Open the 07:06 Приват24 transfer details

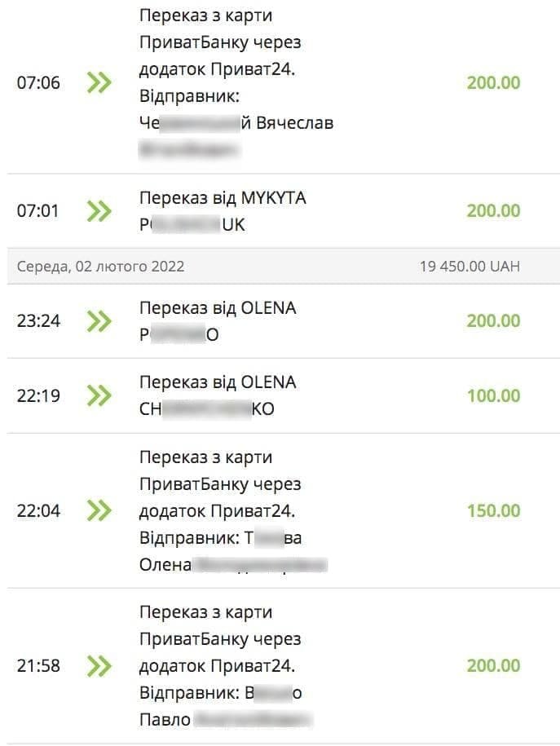[236, 82]
